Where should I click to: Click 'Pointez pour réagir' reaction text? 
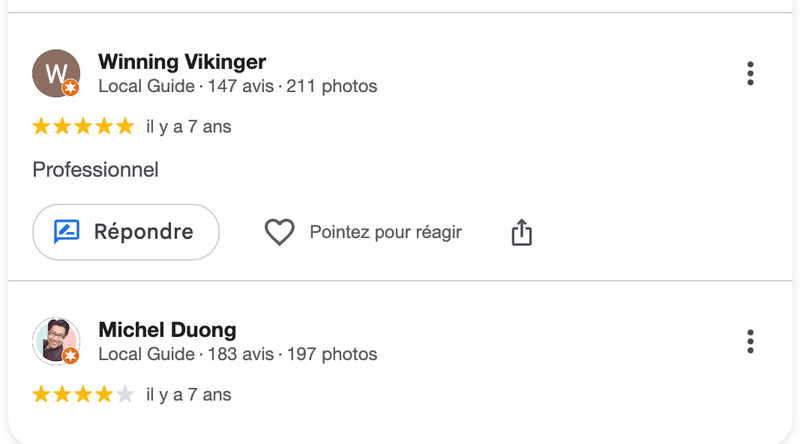coord(386,232)
